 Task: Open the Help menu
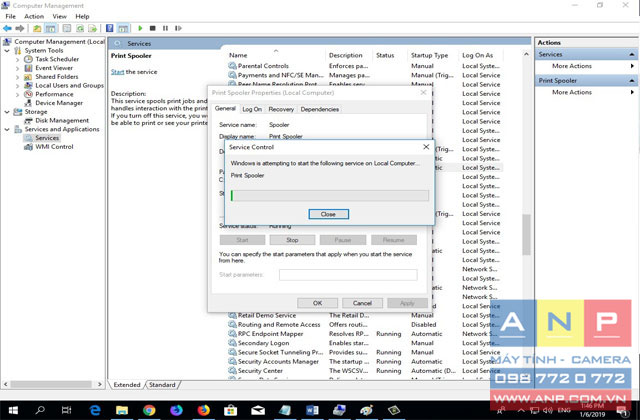[82, 16]
